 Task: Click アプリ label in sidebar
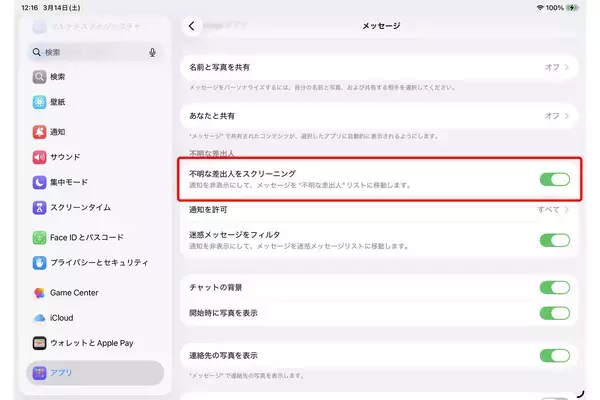click(x=61, y=373)
